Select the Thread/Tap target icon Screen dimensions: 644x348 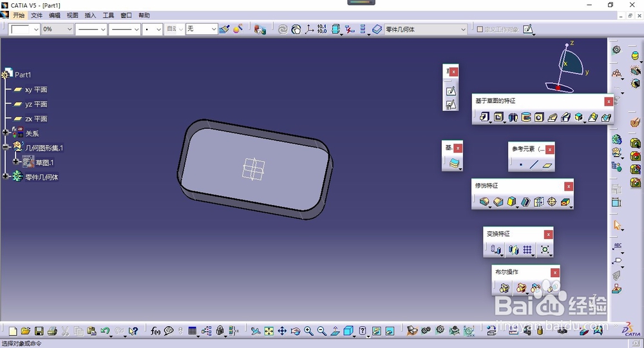coord(552,202)
